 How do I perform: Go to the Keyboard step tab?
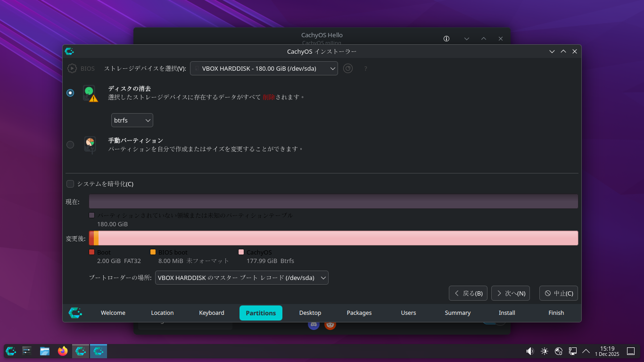pos(212,313)
